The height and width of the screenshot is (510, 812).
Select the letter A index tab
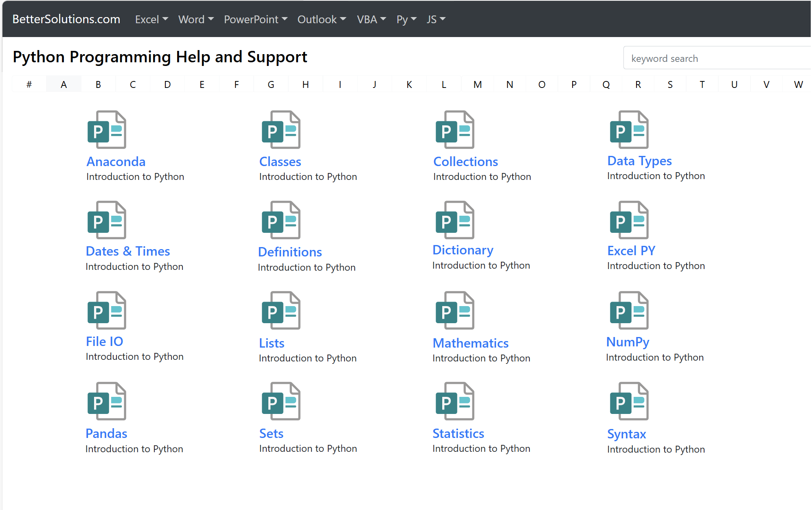pyautogui.click(x=64, y=84)
